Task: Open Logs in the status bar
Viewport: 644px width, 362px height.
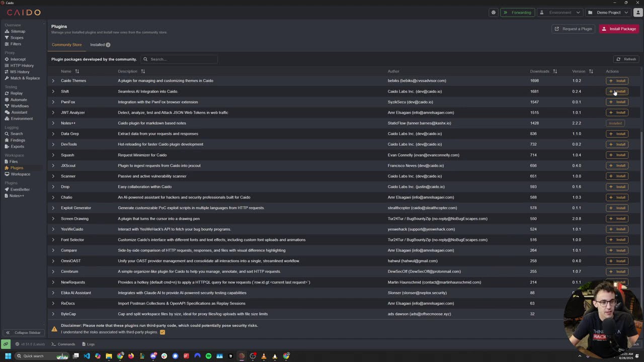Action: [x=88, y=344]
